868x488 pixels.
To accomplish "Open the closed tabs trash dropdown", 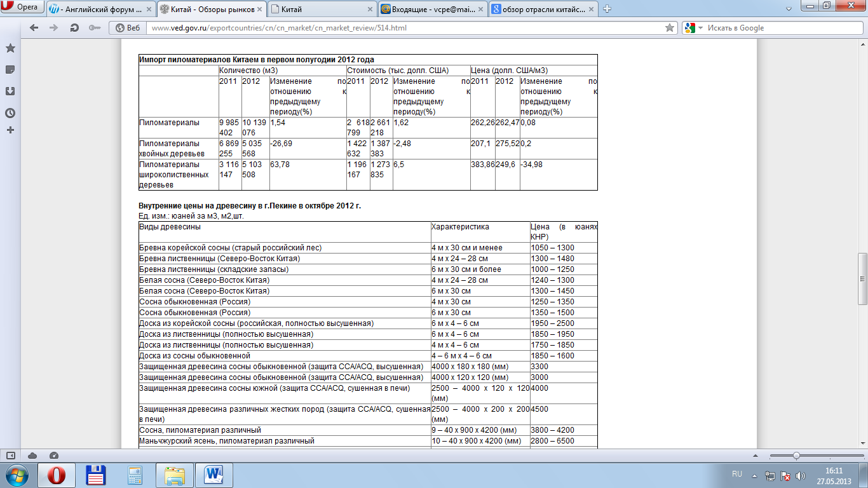I will point(789,9).
